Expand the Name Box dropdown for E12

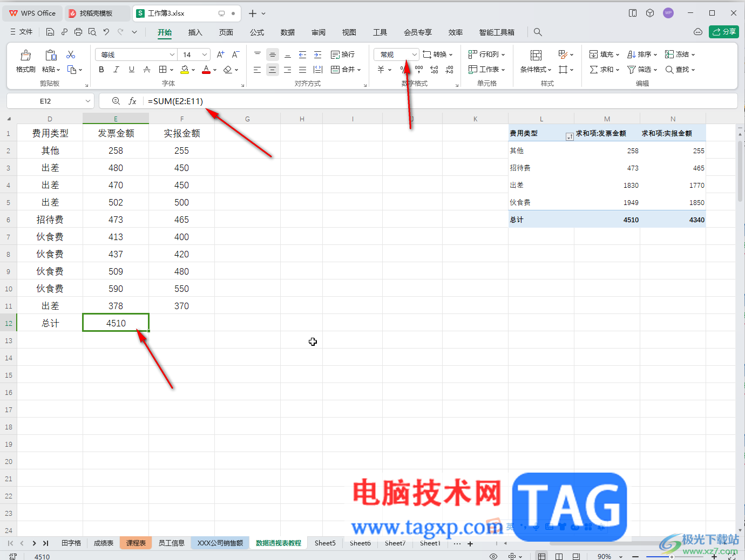click(x=88, y=101)
